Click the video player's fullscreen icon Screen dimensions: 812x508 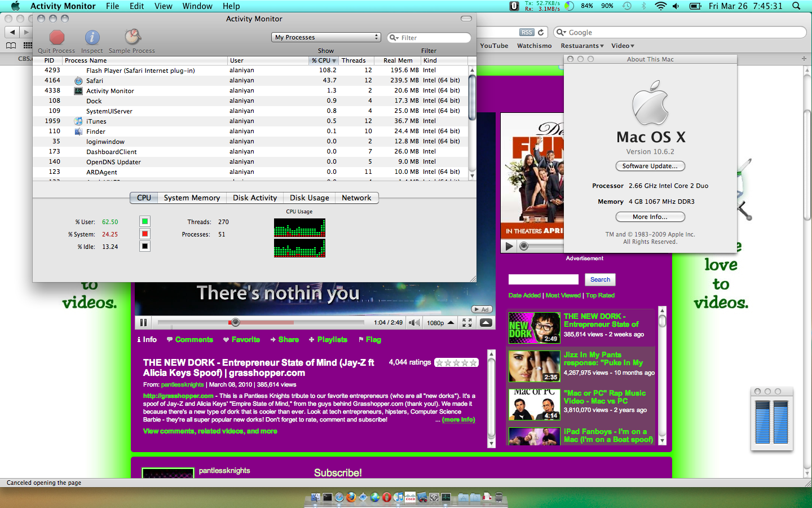pos(467,323)
